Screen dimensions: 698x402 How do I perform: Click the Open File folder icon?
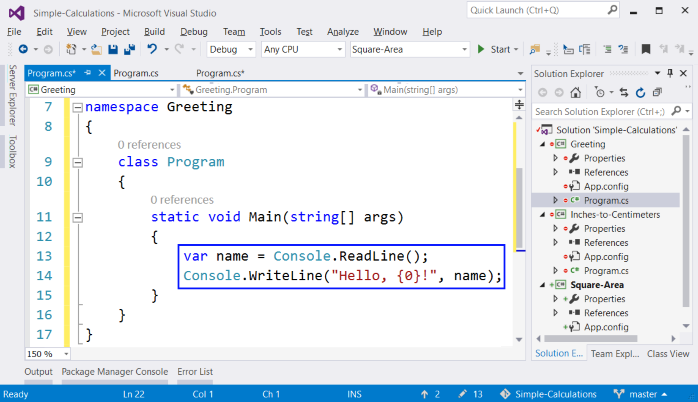coord(96,49)
